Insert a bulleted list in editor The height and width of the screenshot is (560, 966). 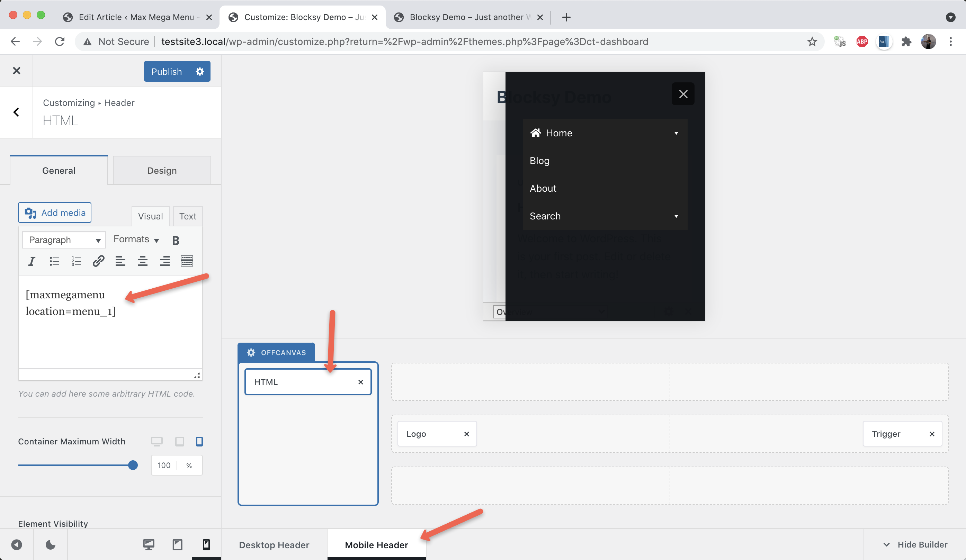pyautogui.click(x=54, y=261)
